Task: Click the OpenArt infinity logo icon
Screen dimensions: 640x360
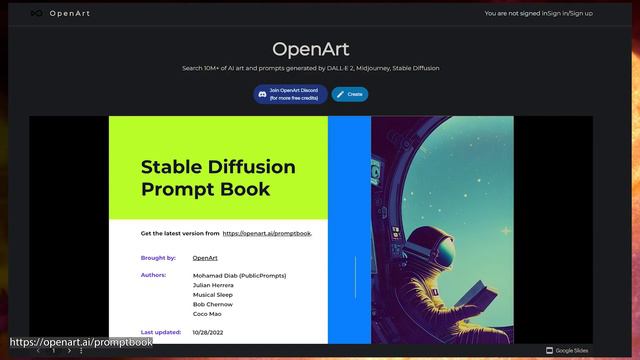Action: coord(36,13)
